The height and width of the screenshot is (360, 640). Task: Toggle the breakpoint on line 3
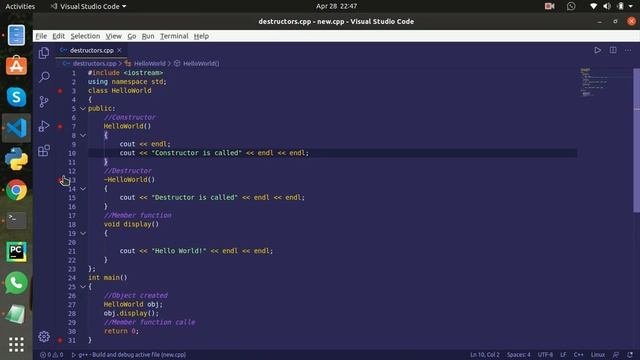pos(60,91)
